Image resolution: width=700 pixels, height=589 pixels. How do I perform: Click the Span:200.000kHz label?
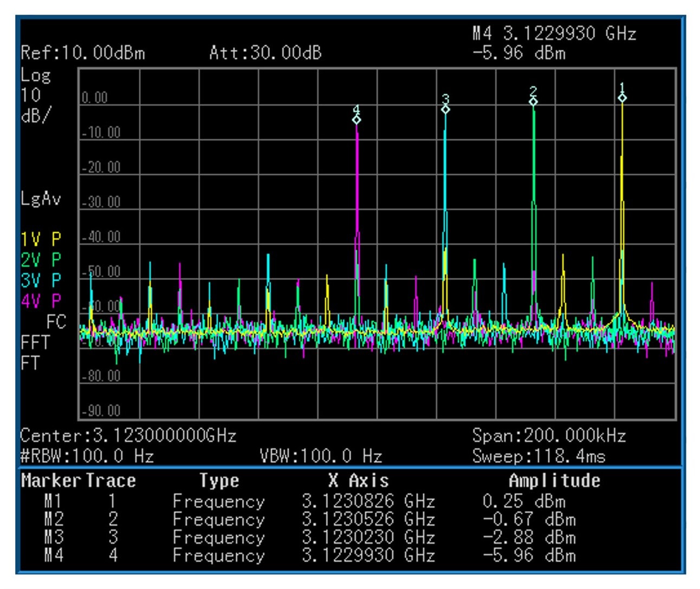pos(549,436)
